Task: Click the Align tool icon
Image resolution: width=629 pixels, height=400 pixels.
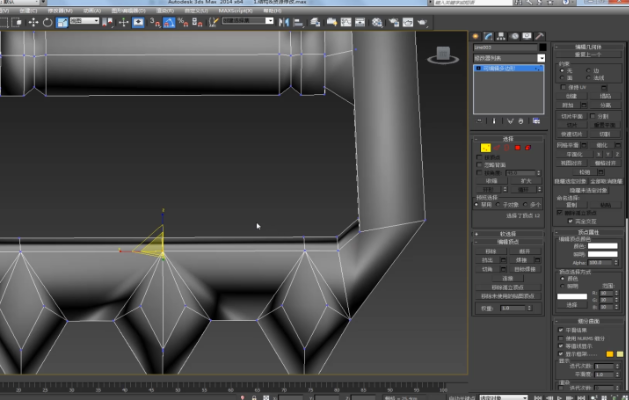Action: (298, 22)
